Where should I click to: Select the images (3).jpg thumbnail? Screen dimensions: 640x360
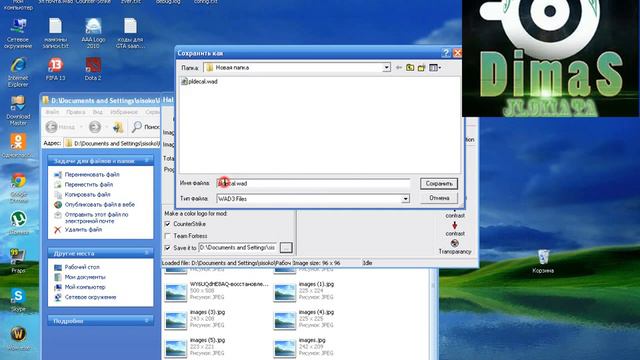tap(176, 320)
